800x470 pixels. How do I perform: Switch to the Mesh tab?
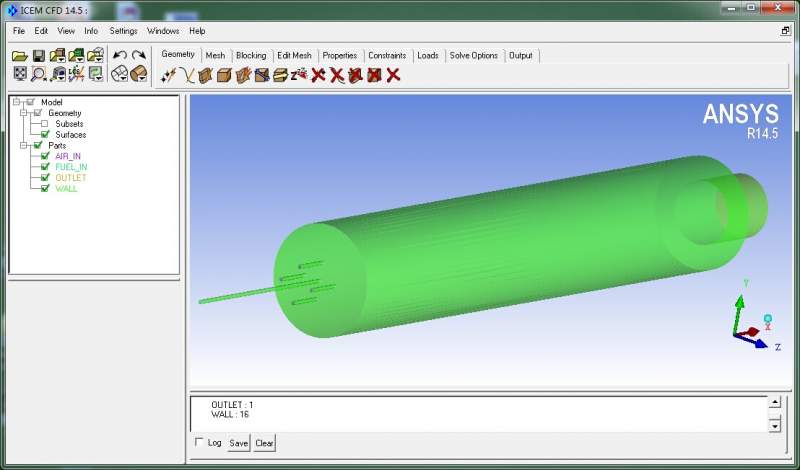[215, 55]
